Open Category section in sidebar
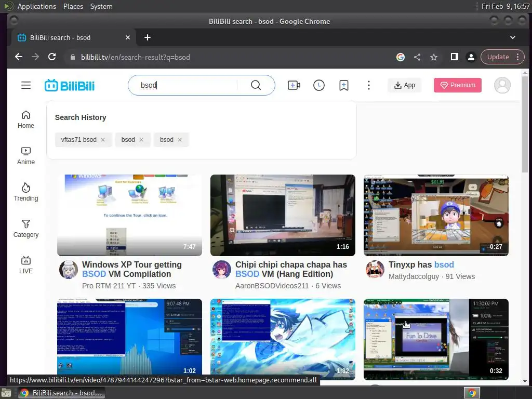The height and width of the screenshot is (399, 532). 26,229
